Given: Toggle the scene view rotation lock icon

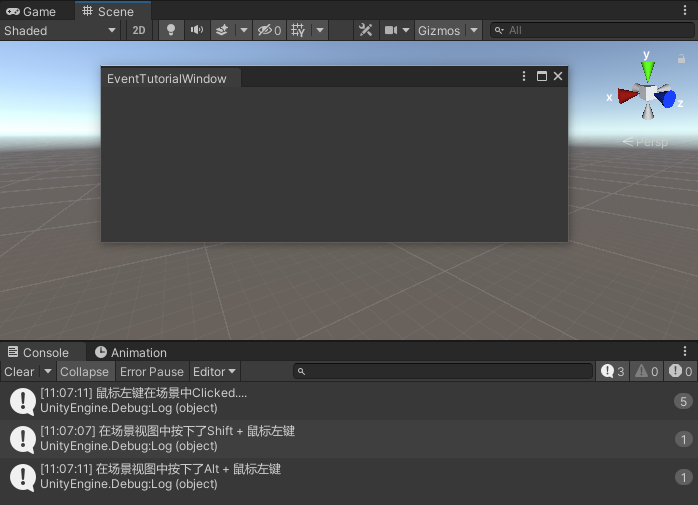Looking at the screenshot, I should (x=681, y=58).
